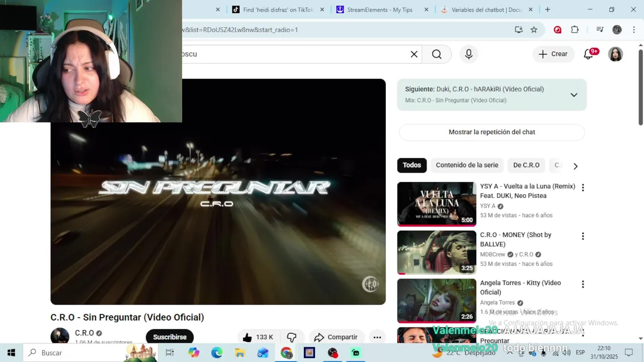
Task: Open YSY A - Vuelta a la Luna title
Action: click(x=527, y=191)
